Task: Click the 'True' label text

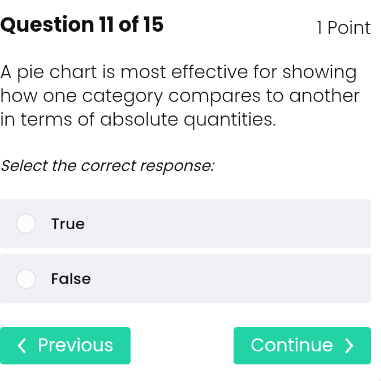Action: coord(68,224)
